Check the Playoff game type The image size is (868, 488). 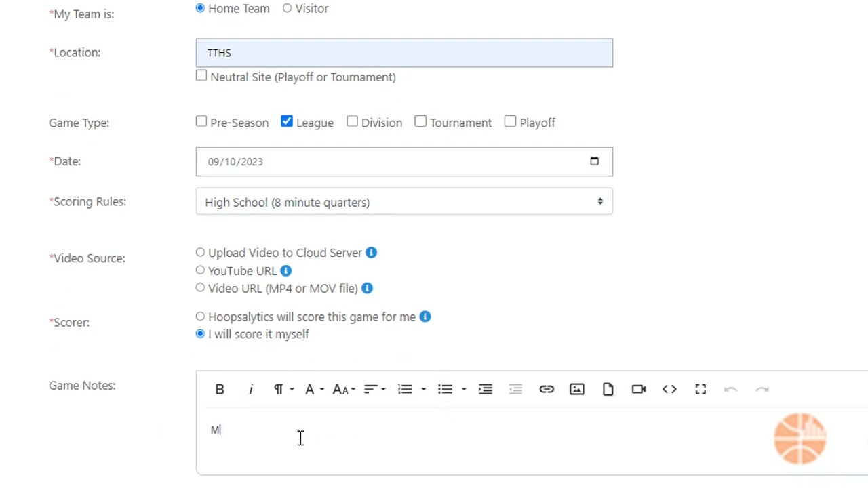(x=510, y=121)
